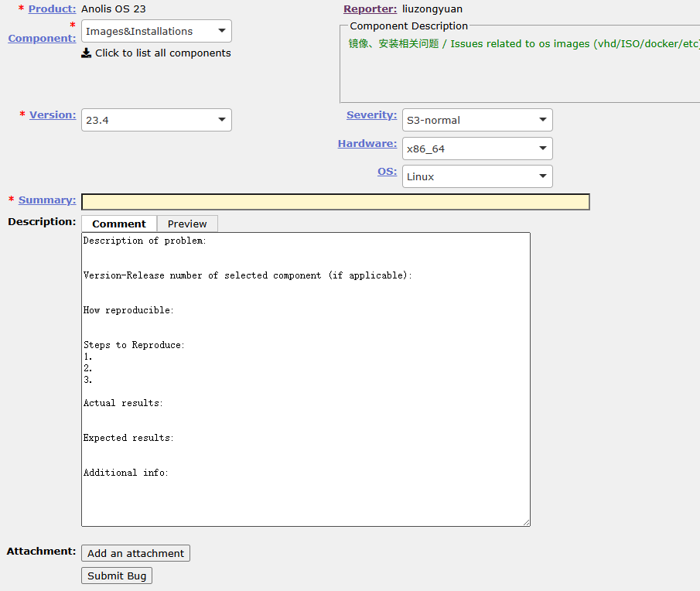Screen dimensions: 700x591
Task: Expand the Version dropdown set to 23.4
Action: (x=156, y=120)
